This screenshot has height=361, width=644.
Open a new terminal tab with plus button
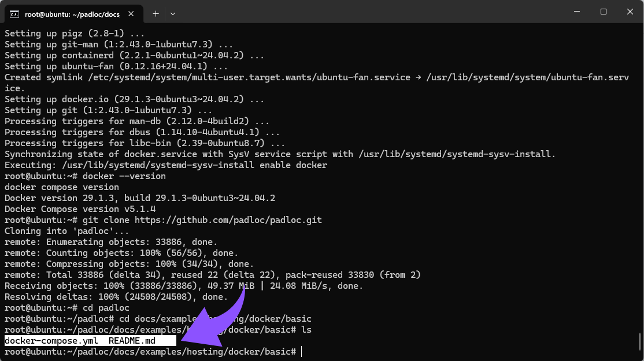point(156,14)
